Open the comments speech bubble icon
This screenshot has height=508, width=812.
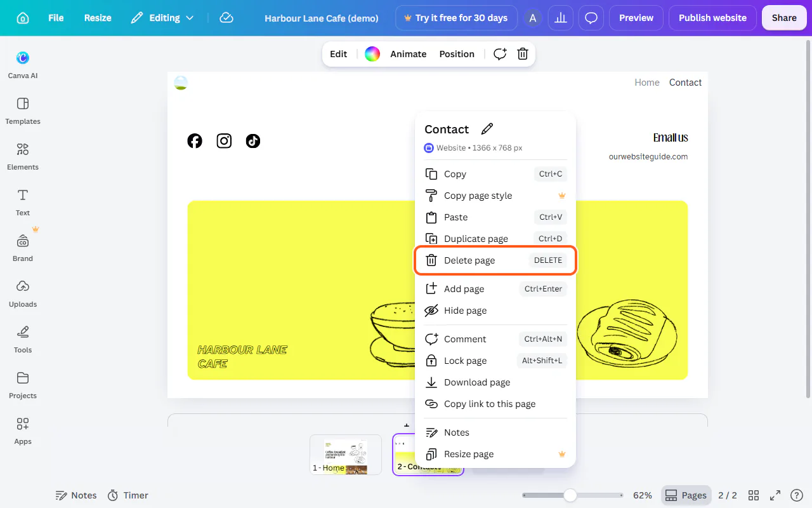[591, 18]
